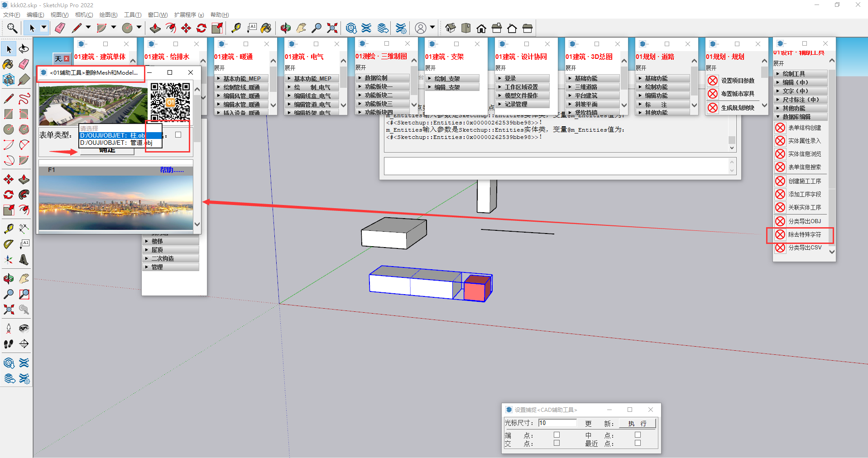Screen dimensions: 868x458
Task: Select the Axes tool
Action: click(8, 260)
